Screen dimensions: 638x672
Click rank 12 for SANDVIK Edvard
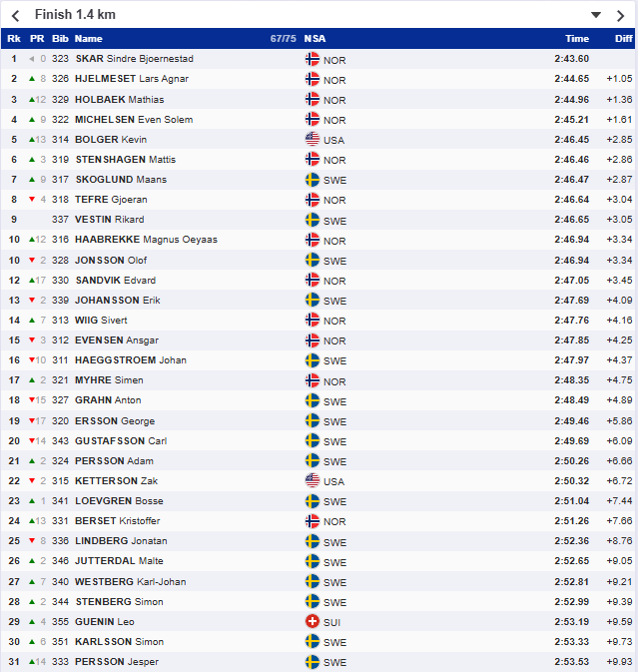tap(14, 281)
